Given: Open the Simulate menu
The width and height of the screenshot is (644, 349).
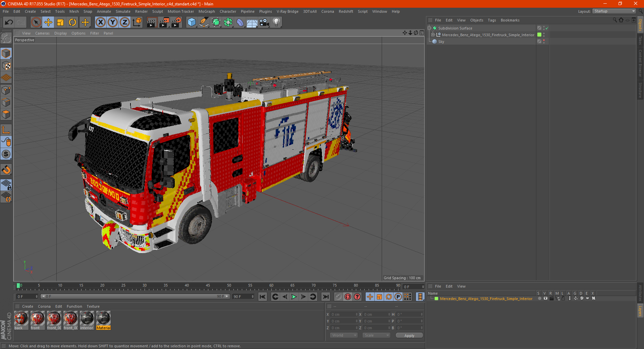Looking at the screenshot, I should pyautogui.click(x=123, y=11).
